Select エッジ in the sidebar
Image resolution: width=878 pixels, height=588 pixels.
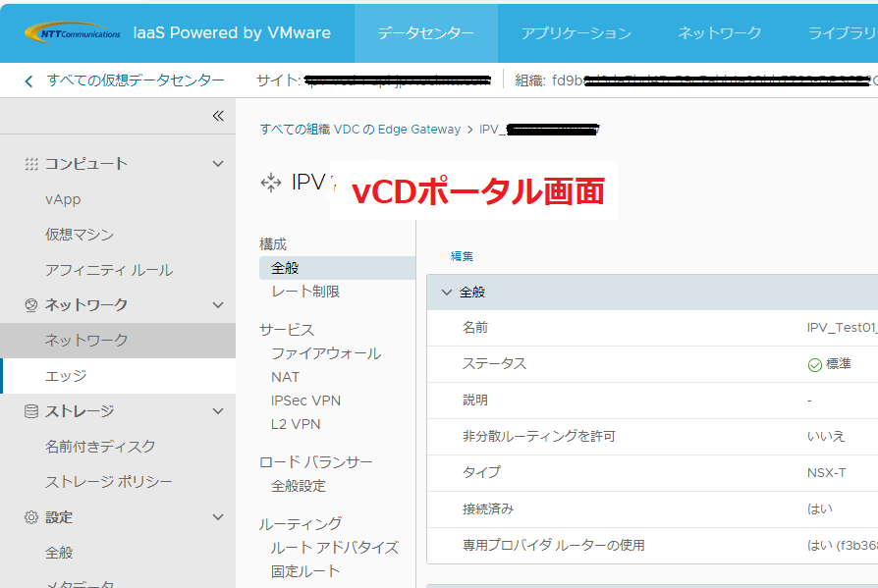coord(118,376)
